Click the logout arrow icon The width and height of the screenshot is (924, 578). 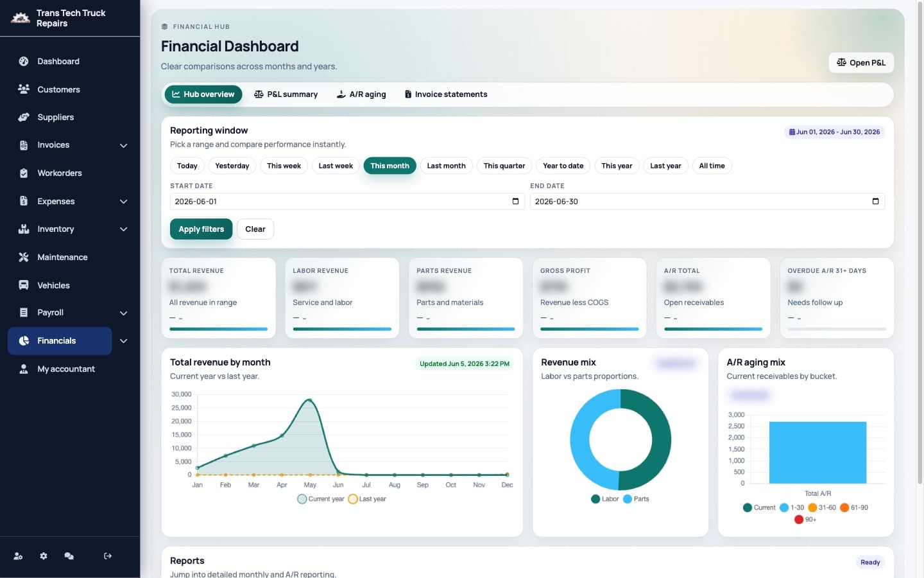point(108,556)
